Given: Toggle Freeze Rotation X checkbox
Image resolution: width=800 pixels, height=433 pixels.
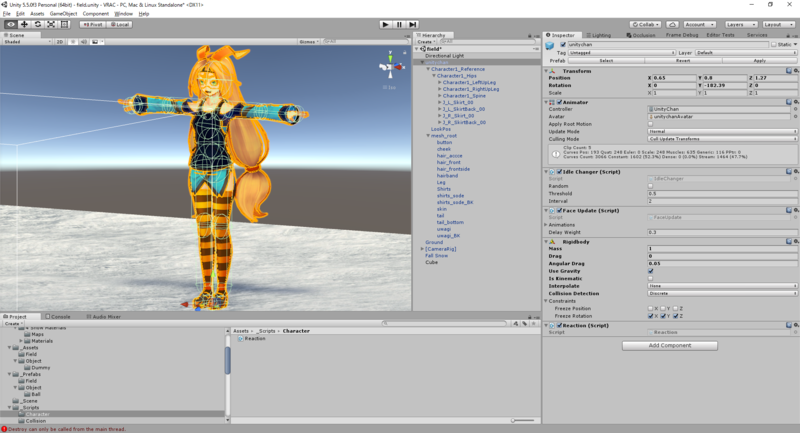Looking at the screenshot, I should [x=651, y=316].
